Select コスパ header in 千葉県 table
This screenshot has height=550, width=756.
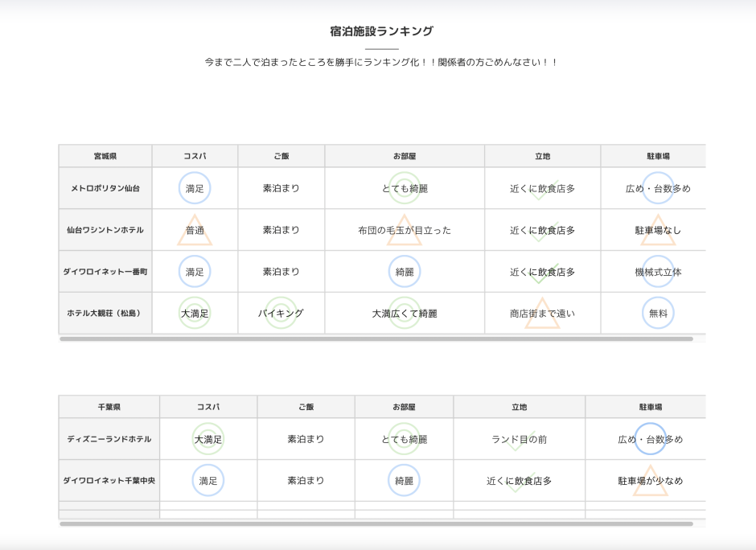coord(208,407)
